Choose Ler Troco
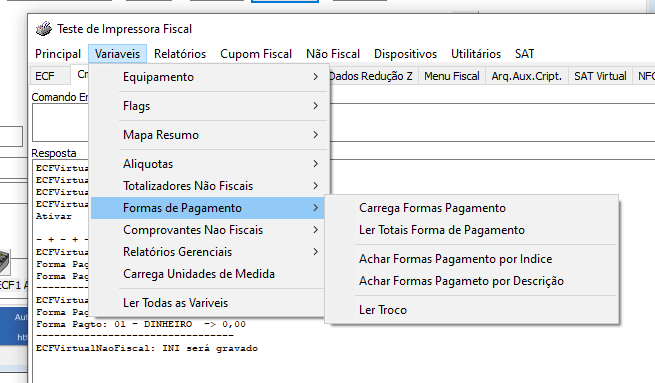Viewport: 655px width, 383px height. tap(471, 310)
